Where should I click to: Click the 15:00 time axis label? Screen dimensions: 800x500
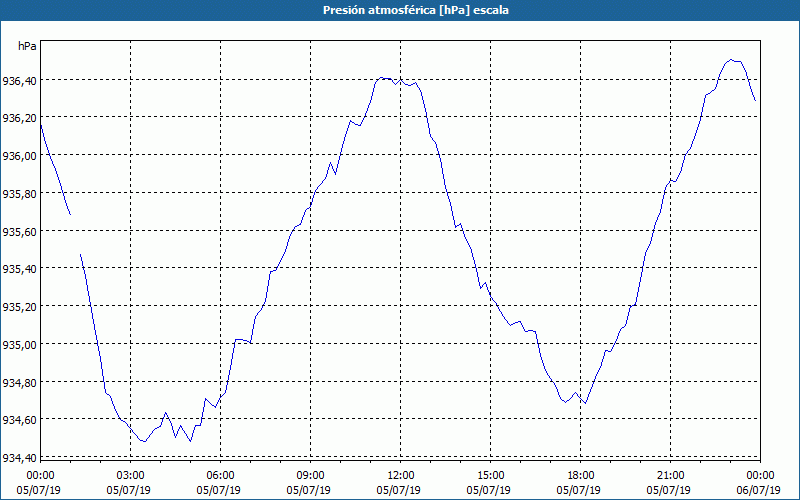click(490, 476)
